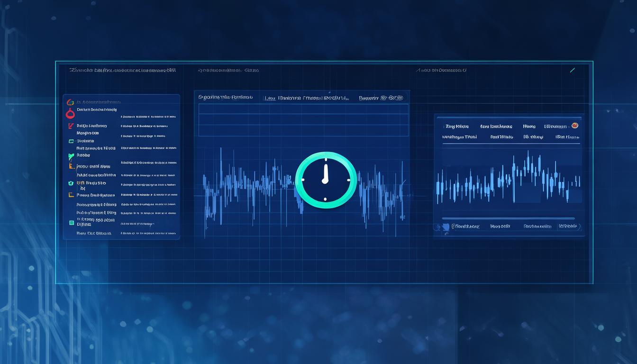Click the red ring icon in left panel

pyautogui.click(x=70, y=113)
